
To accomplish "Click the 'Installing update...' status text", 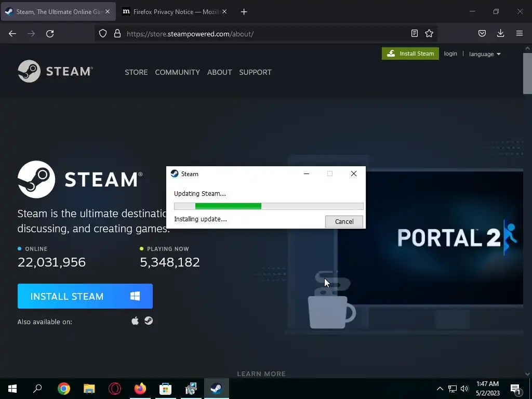I will click(x=201, y=219).
